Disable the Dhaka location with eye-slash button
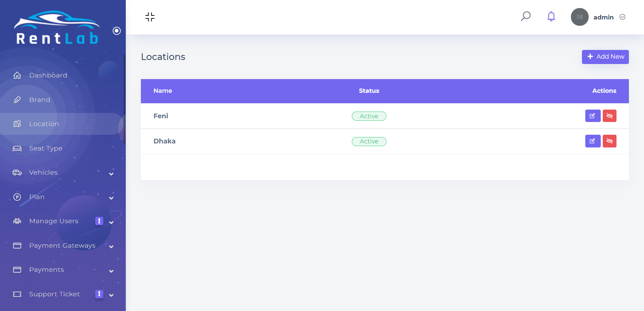Image resolution: width=644 pixels, height=311 pixels. (x=609, y=141)
